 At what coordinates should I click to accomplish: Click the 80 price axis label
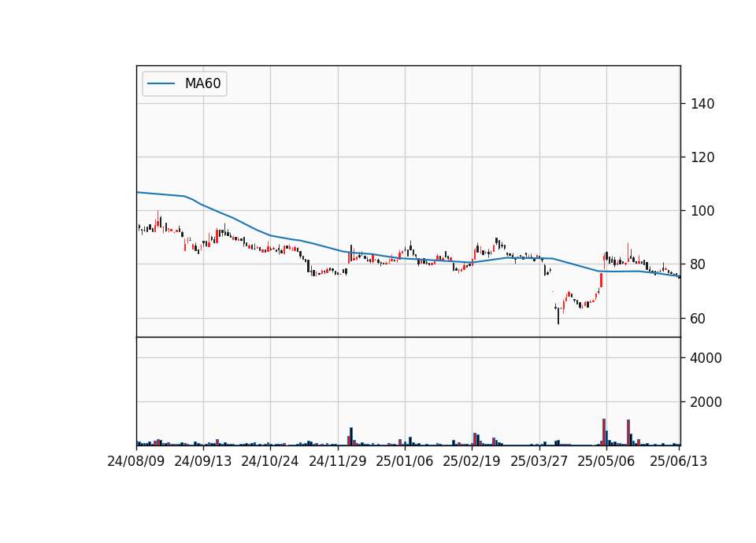pyautogui.click(x=698, y=264)
